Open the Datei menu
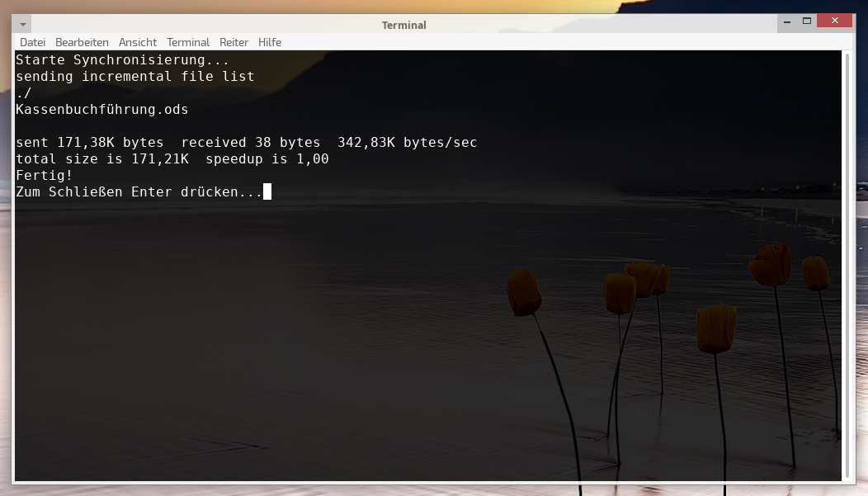The image size is (868, 496). (33, 43)
